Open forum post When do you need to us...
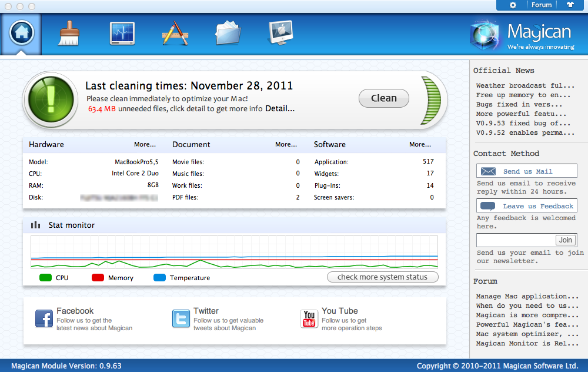The image size is (588, 372). coord(527,305)
